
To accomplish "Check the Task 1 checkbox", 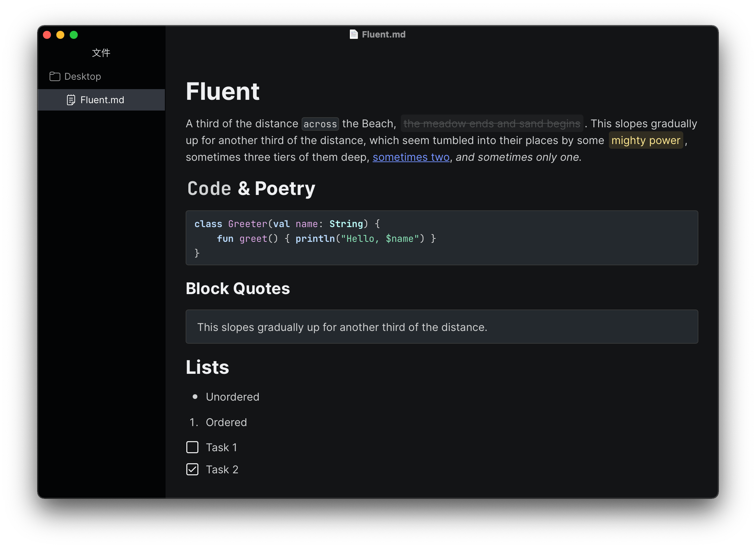I will click(192, 447).
